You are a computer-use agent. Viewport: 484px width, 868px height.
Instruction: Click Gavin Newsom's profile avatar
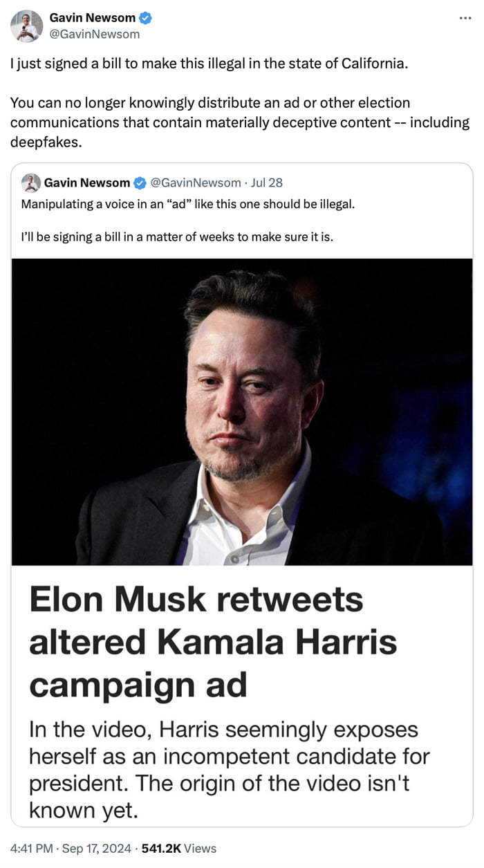coord(26,24)
